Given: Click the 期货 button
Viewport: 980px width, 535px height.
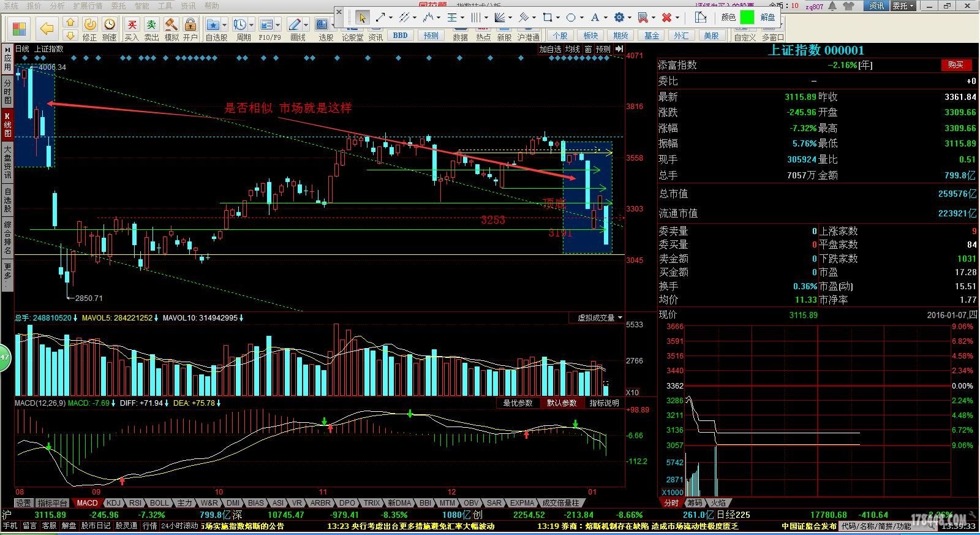Looking at the screenshot, I should click(x=620, y=36).
